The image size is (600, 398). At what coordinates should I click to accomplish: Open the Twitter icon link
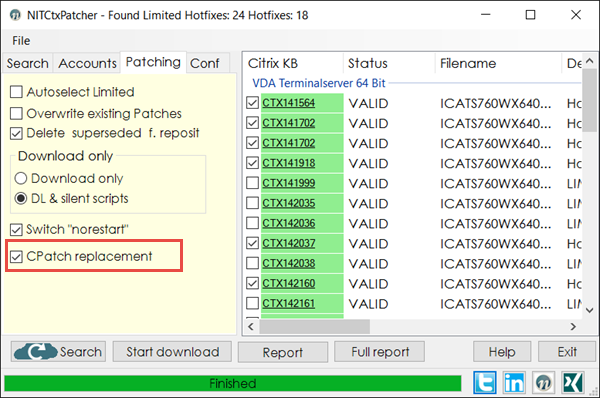pos(485,382)
